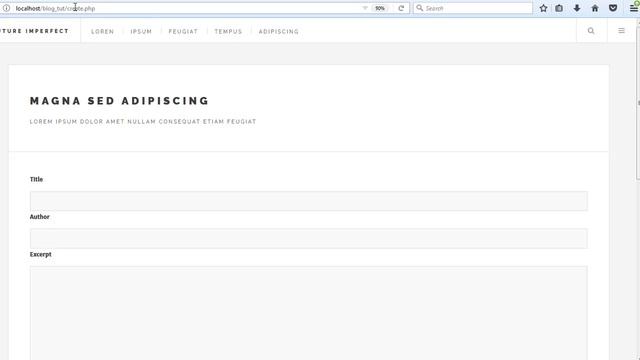Click the magnifier icon in browser search box
The image size is (640, 360).
420,8
